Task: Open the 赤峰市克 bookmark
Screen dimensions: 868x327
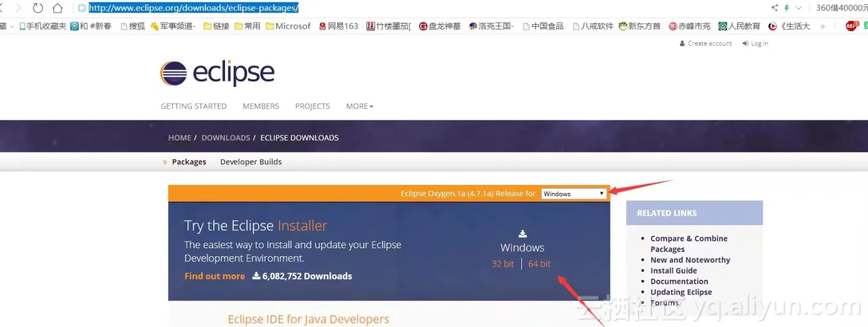Action: (689, 26)
